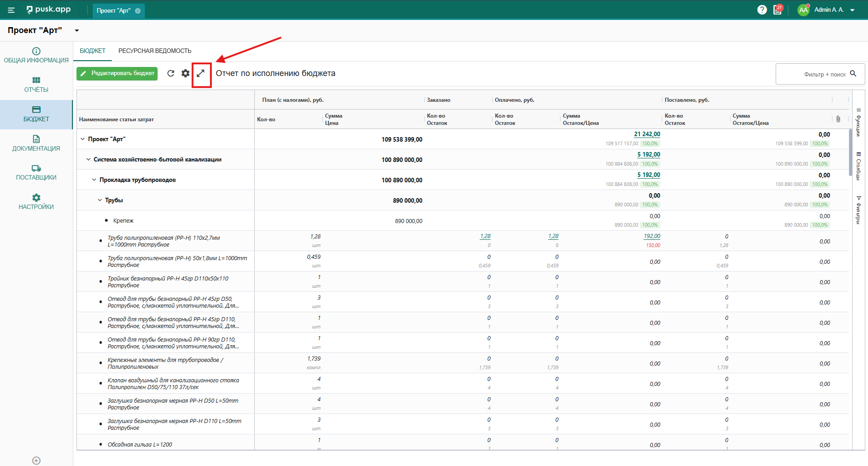Collapse Система хозяйственно-бытовой канализации row
The image size is (868, 466).
tap(88, 159)
